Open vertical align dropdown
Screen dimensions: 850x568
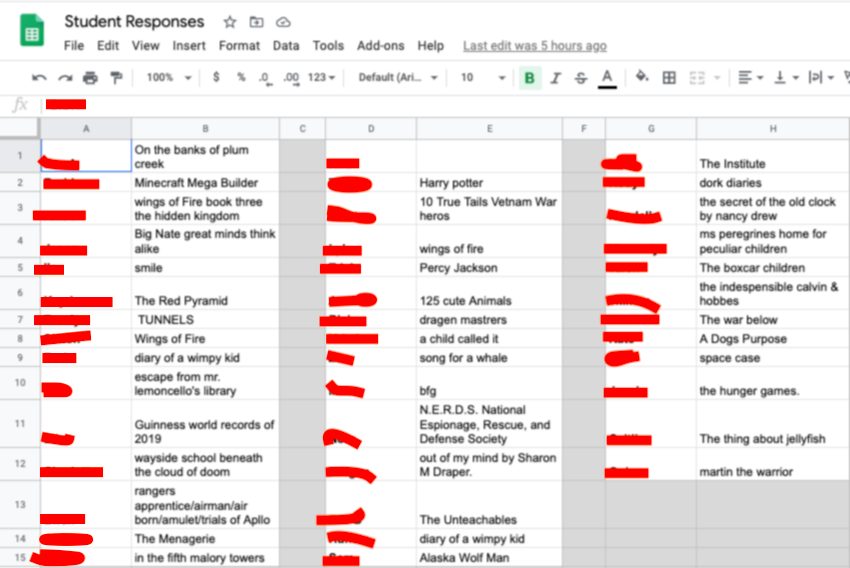pyautogui.click(x=786, y=78)
